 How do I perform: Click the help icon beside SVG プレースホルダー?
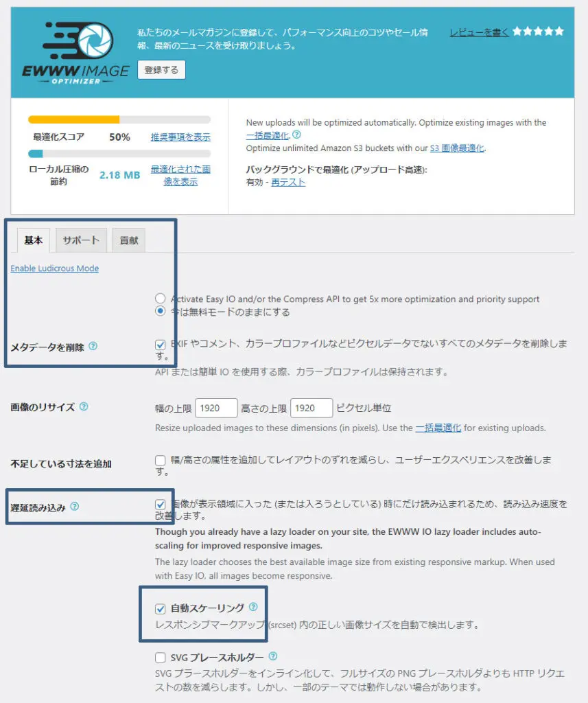tap(273, 656)
